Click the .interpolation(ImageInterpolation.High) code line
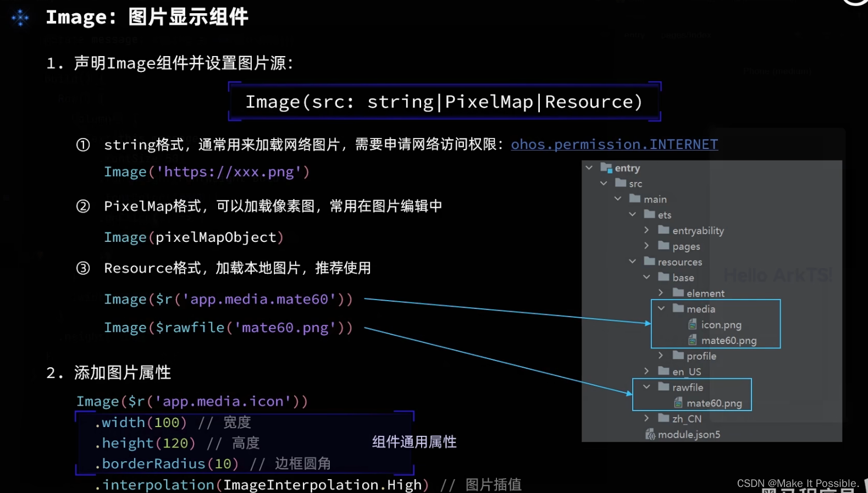868x493 pixels. coord(308,485)
